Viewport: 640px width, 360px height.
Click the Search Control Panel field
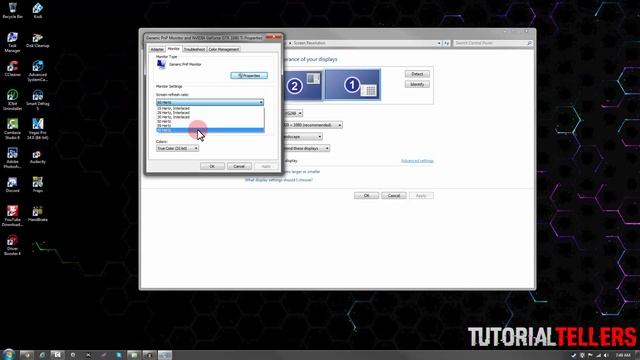coord(493,43)
